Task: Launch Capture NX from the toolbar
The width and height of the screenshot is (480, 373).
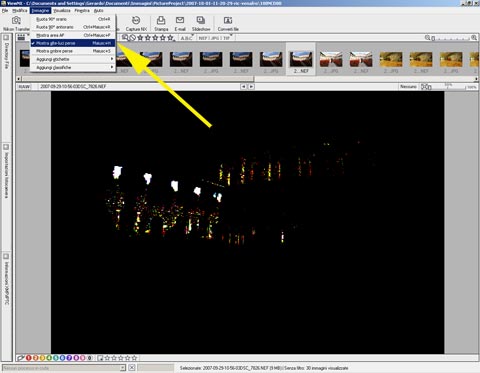Action: (x=136, y=23)
